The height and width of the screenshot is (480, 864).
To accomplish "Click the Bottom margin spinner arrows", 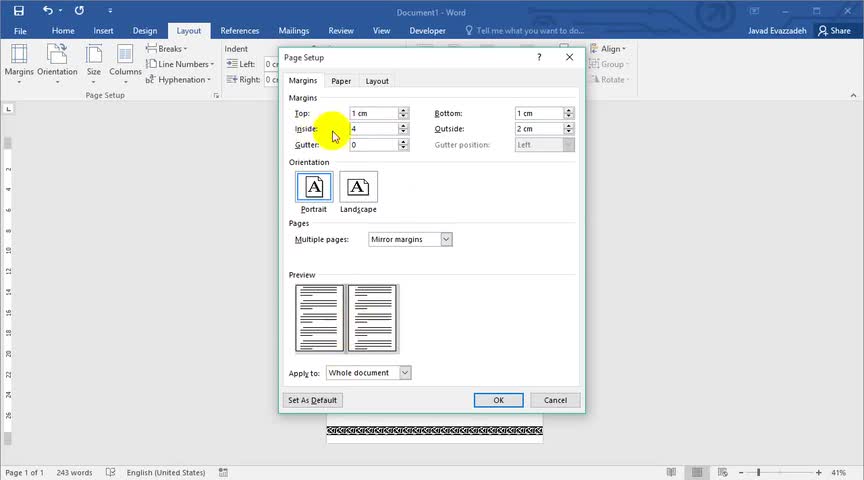I will pos(569,113).
